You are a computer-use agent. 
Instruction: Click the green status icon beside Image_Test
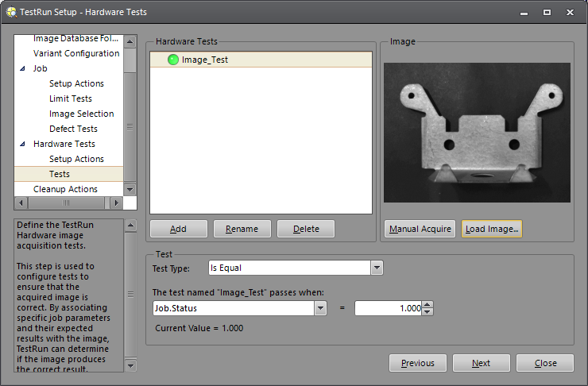[x=173, y=60]
